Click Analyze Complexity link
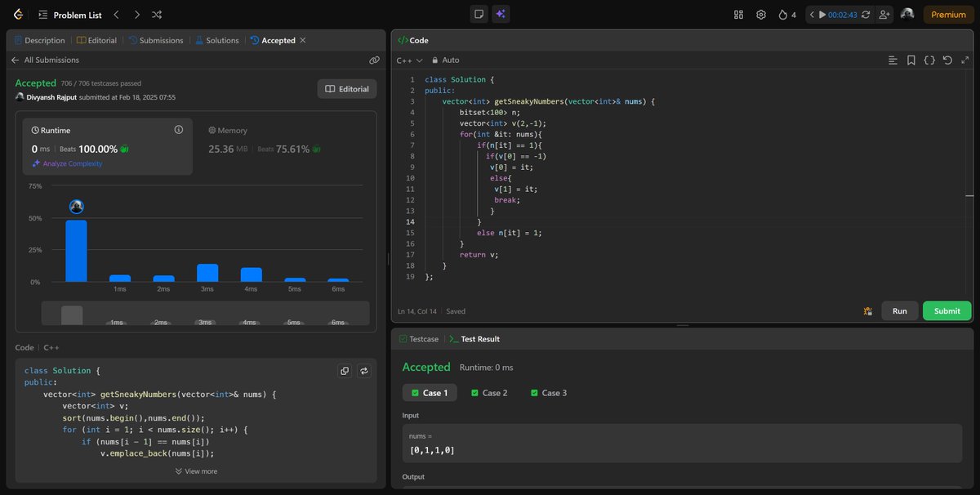 click(67, 163)
